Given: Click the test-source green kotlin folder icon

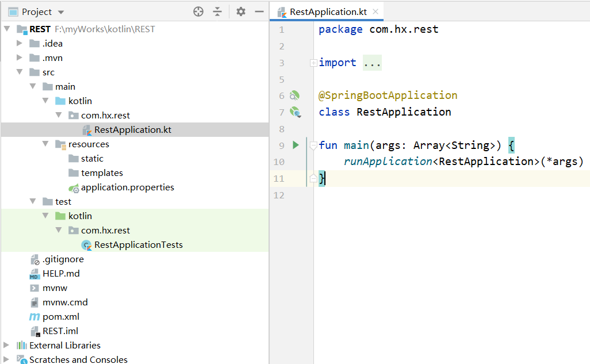Looking at the screenshot, I should tap(60, 216).
